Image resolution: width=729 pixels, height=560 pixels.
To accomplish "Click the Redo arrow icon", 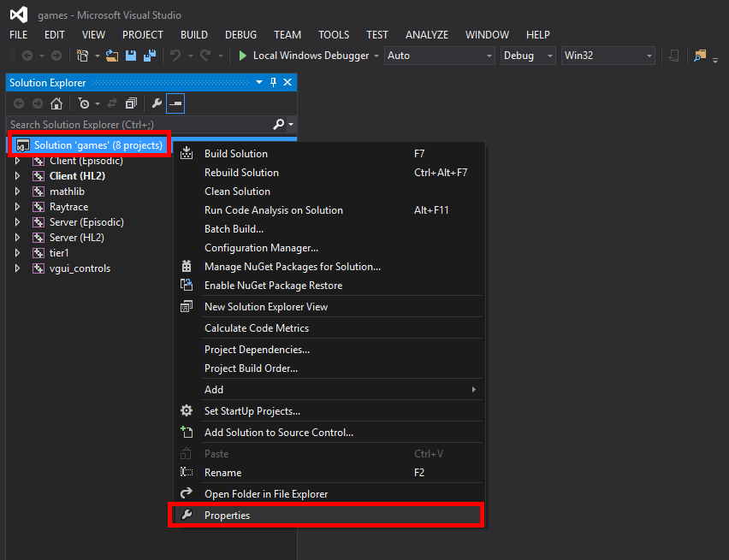I will click(205, 56).
